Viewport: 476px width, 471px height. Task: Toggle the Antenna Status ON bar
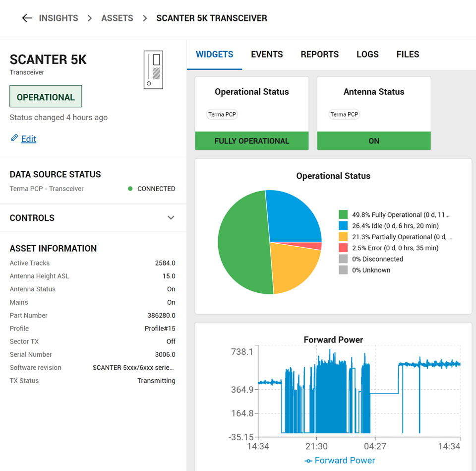point(373,141)
